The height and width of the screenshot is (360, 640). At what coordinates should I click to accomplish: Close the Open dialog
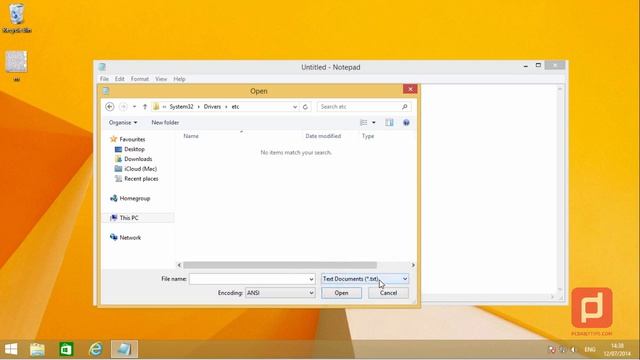click(410, 89)
